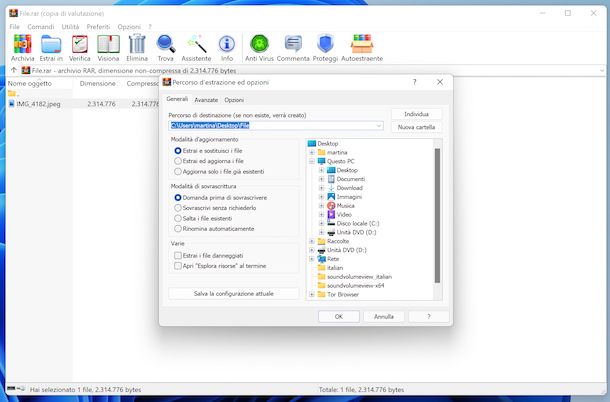The image size is (610, 402).
Task: Switch to the Avanzate tab
Action: click(x=206, y=100)
